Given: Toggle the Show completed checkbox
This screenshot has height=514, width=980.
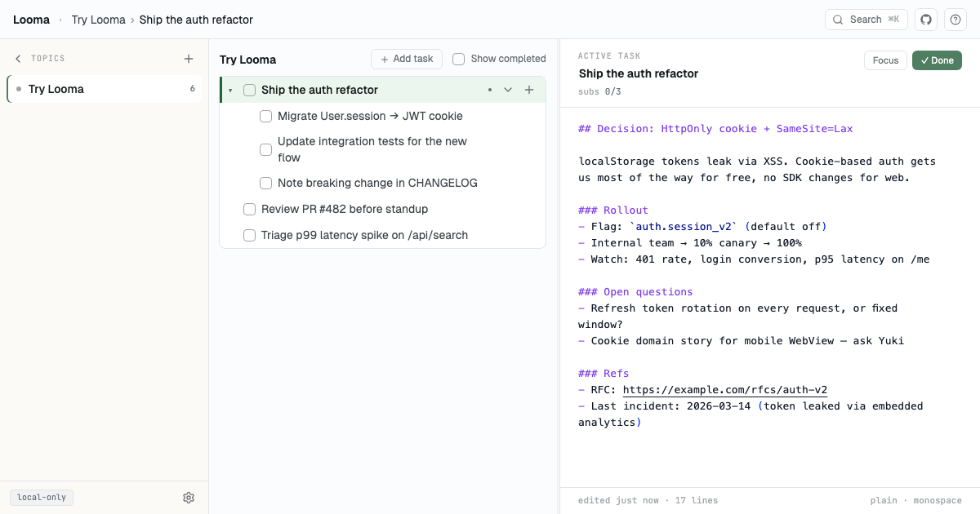Looking at the screenshot, I should tap(459, 59).
